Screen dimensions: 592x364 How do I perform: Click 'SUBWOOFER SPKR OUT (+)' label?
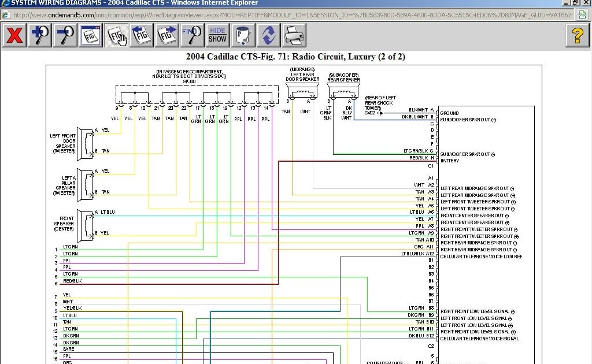468,120
